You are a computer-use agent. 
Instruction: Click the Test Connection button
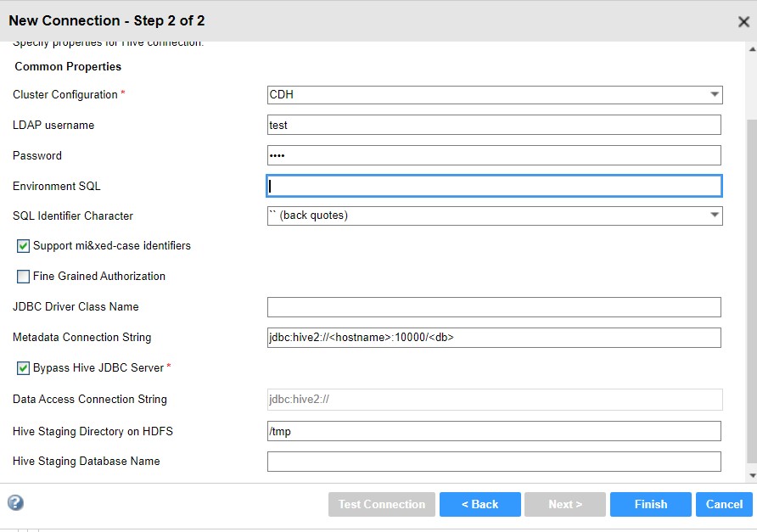coord(381,505)
